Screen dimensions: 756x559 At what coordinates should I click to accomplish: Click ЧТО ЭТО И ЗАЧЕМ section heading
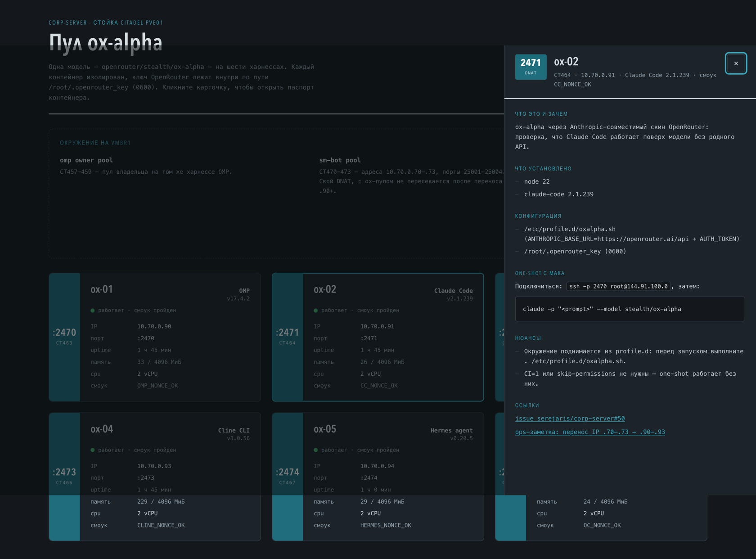pos(541,114)
